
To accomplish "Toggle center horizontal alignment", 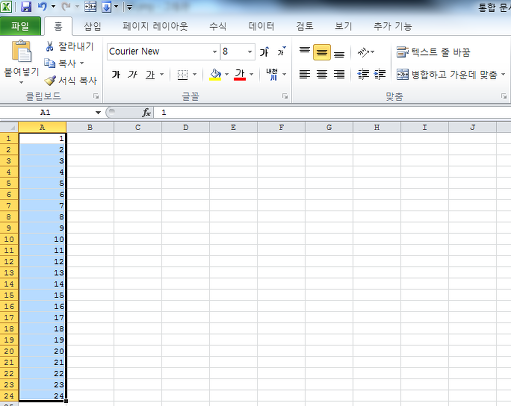I will click(x=322, y=74).
